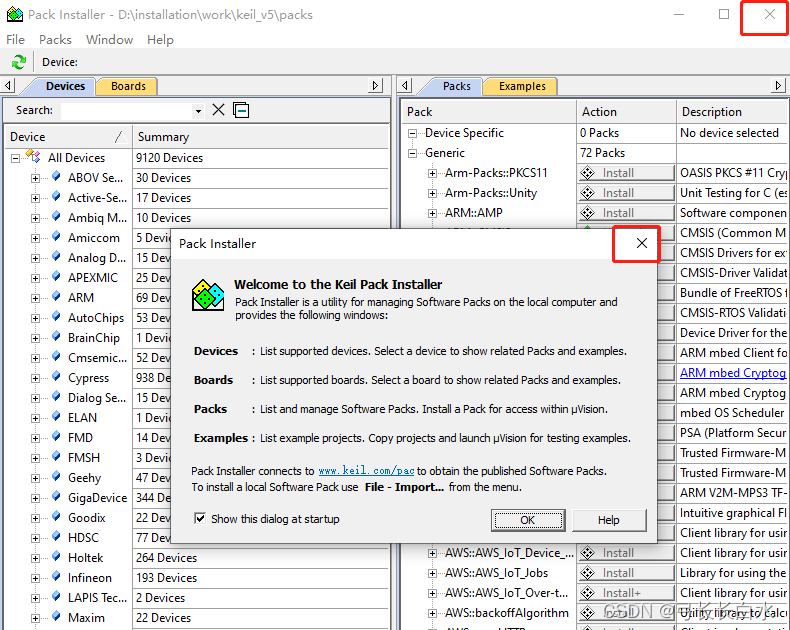Collapse the All Devices tree node
Screen dimensions: 790x630
coord(16,158)
